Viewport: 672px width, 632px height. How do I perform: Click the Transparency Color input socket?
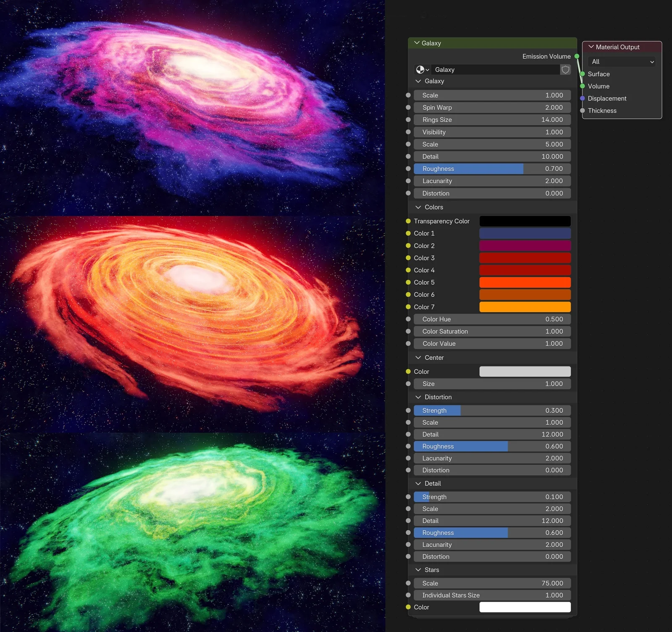tap(408, 221)
